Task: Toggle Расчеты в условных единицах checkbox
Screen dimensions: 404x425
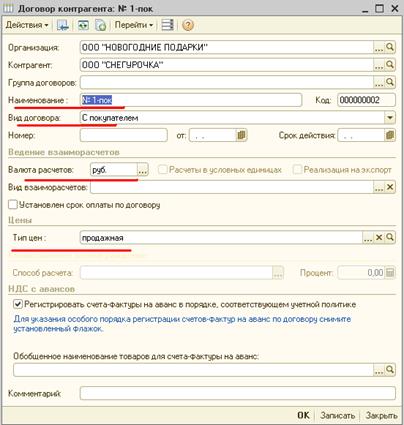Action: click(163, 170)
